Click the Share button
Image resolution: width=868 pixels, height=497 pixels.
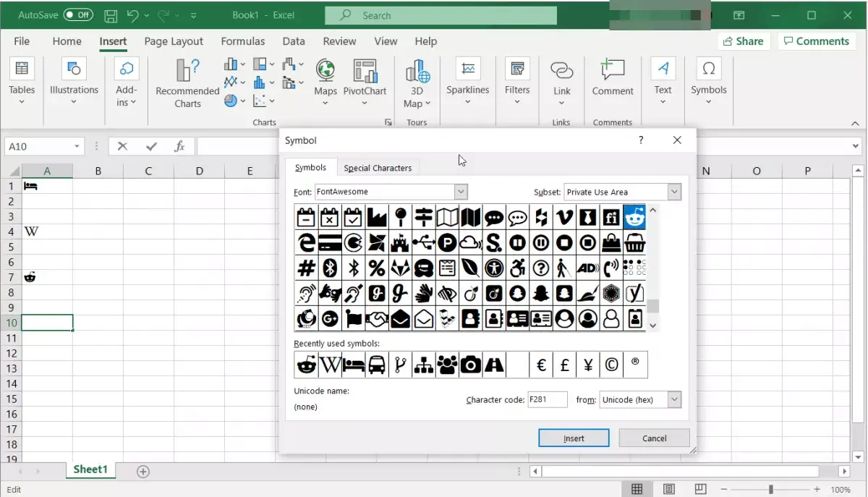point(742,41)
